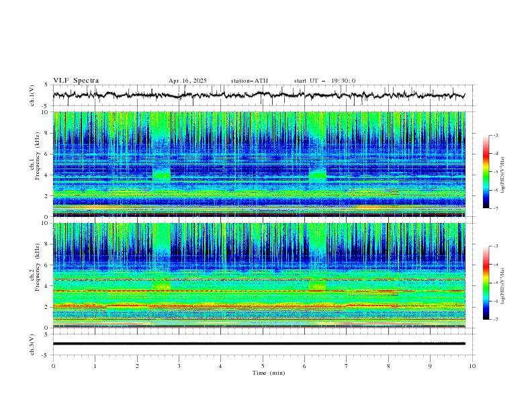
Task: Click the "station=ATH" header label
Action: (x=249, y=81)
